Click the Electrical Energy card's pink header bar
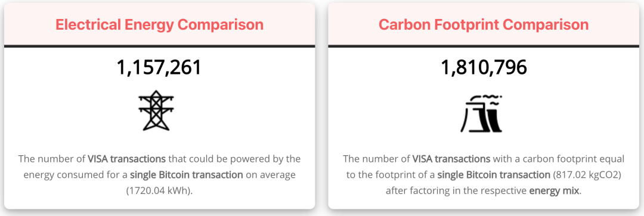This screenshot has height=216, width=644. click(159, 24)
